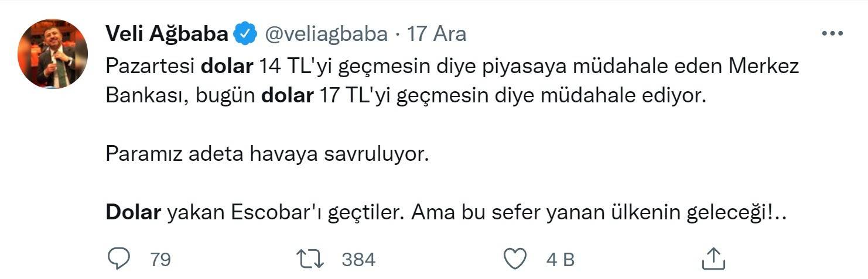The height and width of the screenshot is (279, 868).
Task: Open the share icon menu
Action: tap(713, 259)
